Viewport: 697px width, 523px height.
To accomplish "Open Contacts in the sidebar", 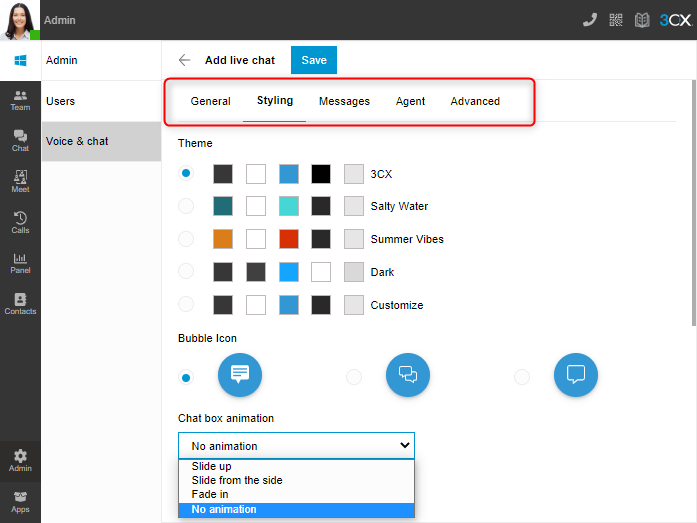I will pos(20,304).
